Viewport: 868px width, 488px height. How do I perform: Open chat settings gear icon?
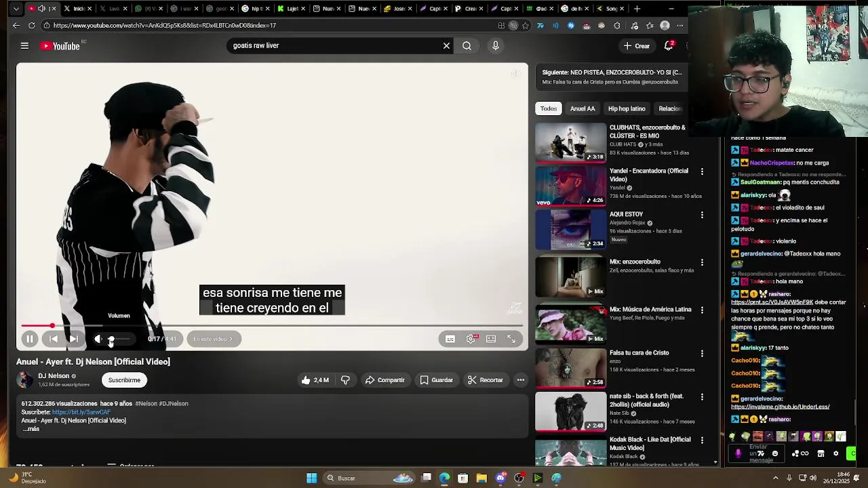(x=835, y=453)
